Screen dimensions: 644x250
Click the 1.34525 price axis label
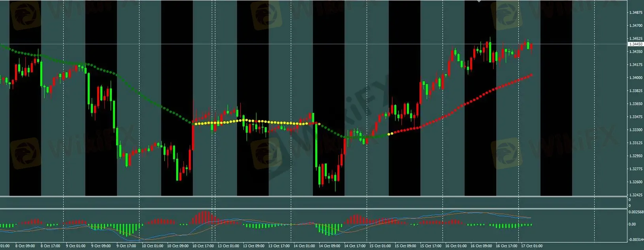point(636,39)
